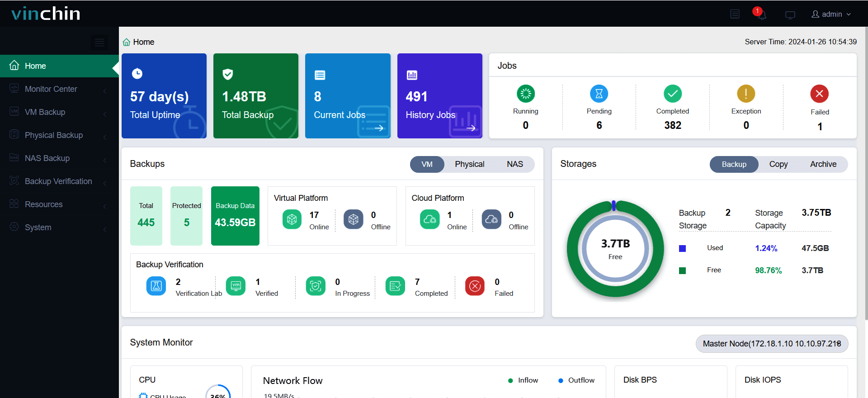Click the Running jobs icon
Screen dimensions: 868x398
click(526, 94)
